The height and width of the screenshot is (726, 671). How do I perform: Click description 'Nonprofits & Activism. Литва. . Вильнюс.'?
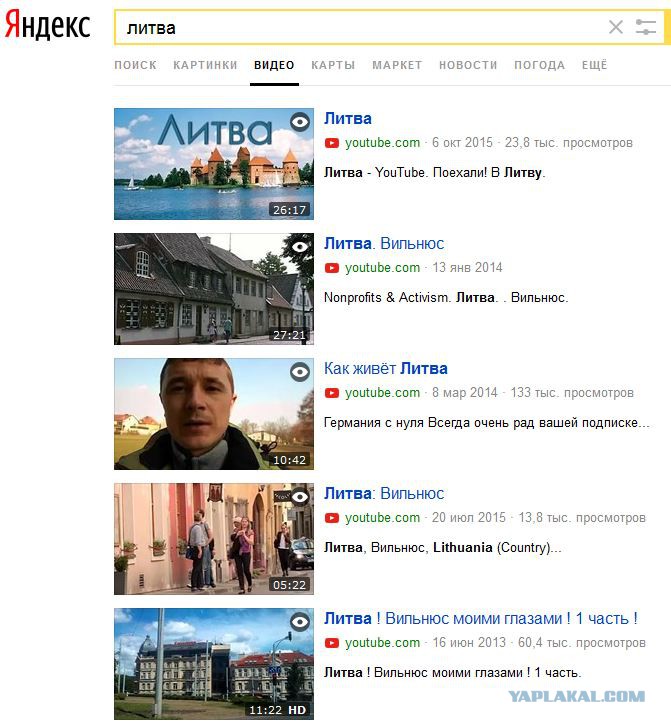click(446, 297)
